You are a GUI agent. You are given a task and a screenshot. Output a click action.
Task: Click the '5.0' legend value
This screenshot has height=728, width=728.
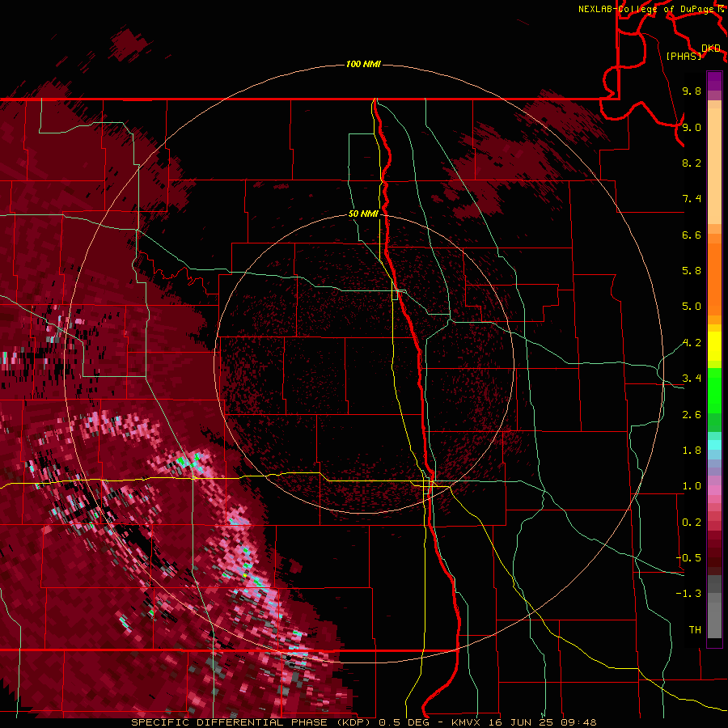click(692, 307)
